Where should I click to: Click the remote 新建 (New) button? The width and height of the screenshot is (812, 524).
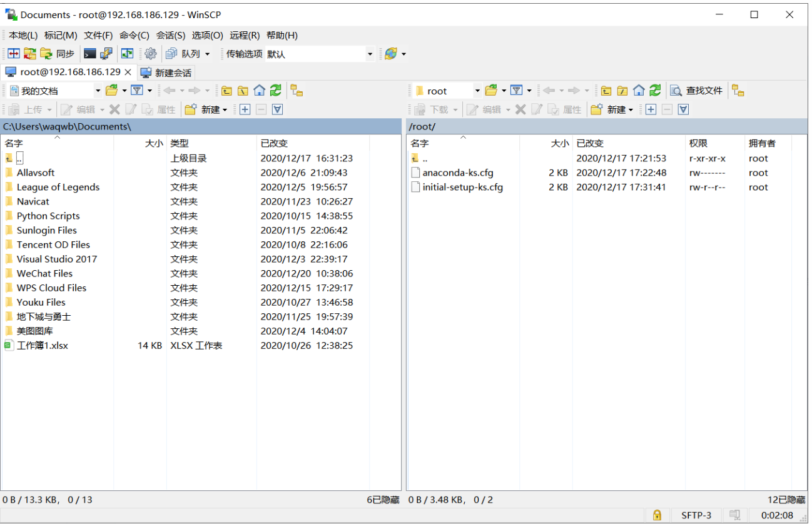(x=612, y=109)
